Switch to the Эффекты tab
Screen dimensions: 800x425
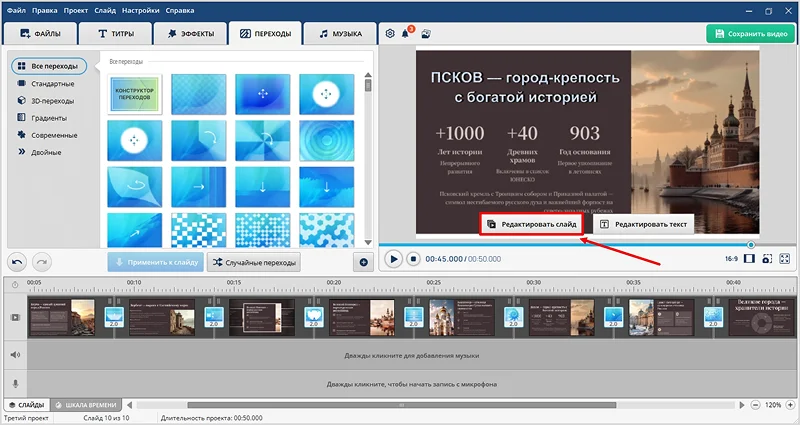[191, 34]
